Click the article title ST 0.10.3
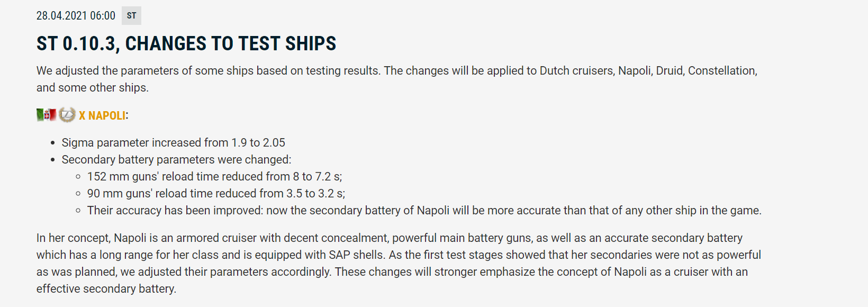Image resolution: width=868 pixels, height=307 pixels. pyautogui.click(x=186, y=43)
